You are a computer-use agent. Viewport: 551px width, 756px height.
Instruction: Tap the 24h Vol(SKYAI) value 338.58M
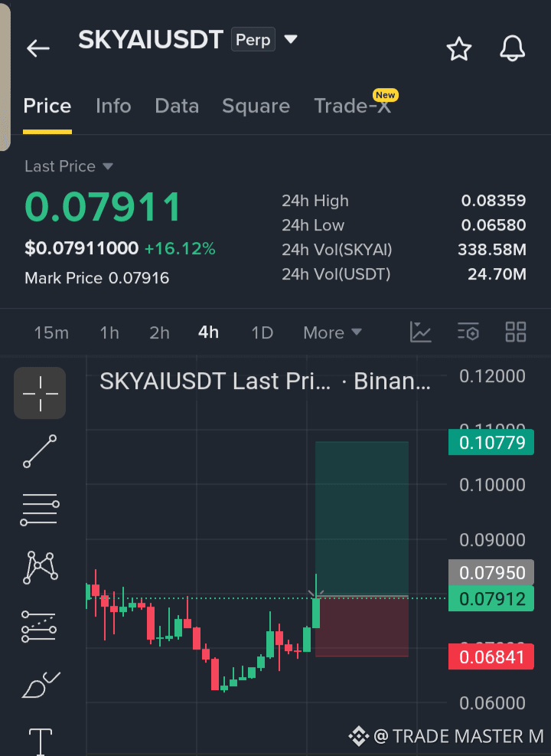point(492,250)
